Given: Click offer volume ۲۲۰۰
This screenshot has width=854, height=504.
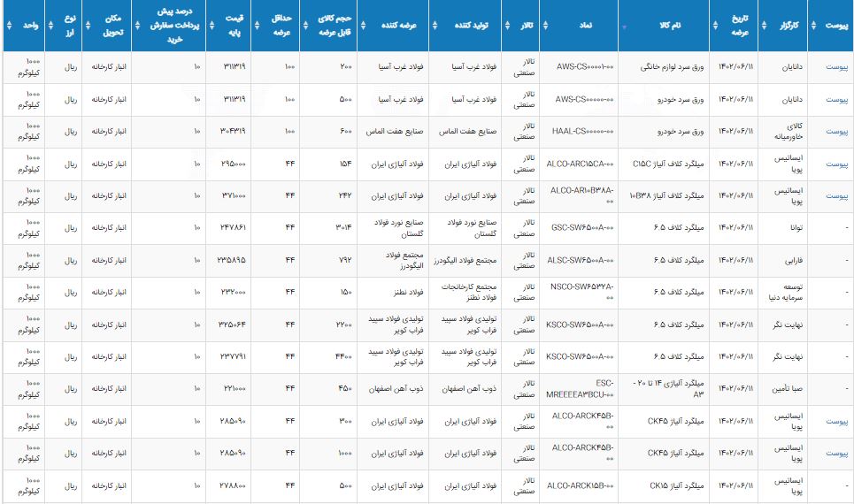Looking at the screenshot, I should pyautogui.click(x=343, y=325).
